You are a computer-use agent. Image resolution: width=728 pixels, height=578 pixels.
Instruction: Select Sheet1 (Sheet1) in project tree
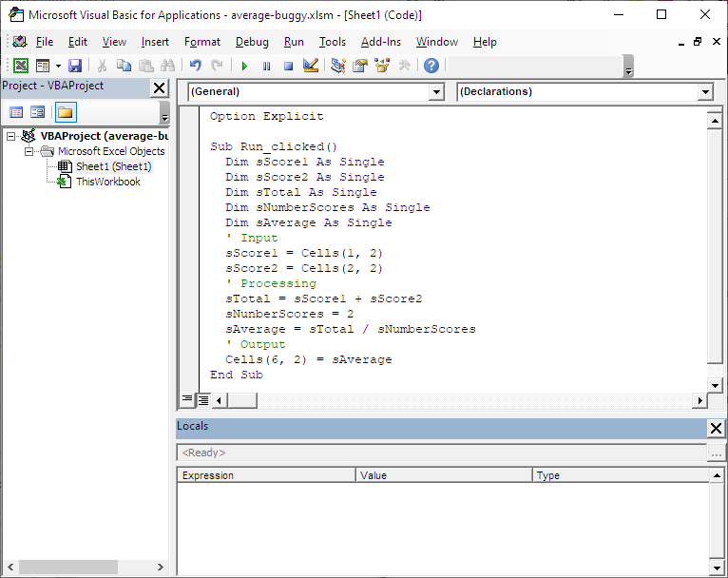pyautogui.click(x=114, y=166)
